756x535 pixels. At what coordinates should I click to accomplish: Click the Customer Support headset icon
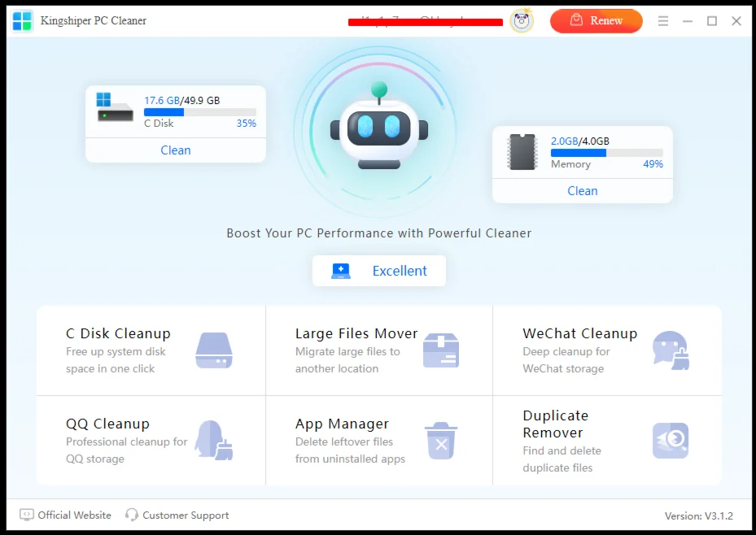click(x=131, y=515)
